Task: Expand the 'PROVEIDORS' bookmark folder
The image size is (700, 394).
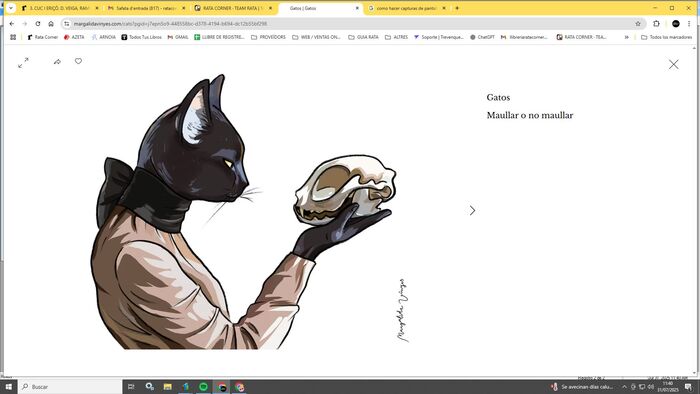Action: [x=268, y=37]
